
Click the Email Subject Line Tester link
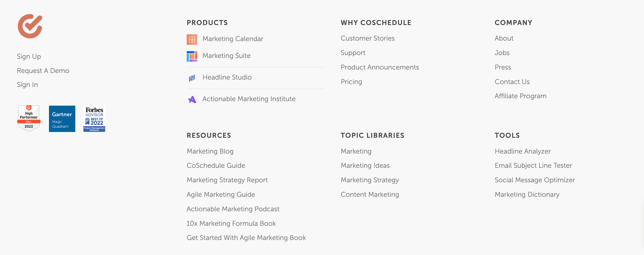tap(533, 165)
